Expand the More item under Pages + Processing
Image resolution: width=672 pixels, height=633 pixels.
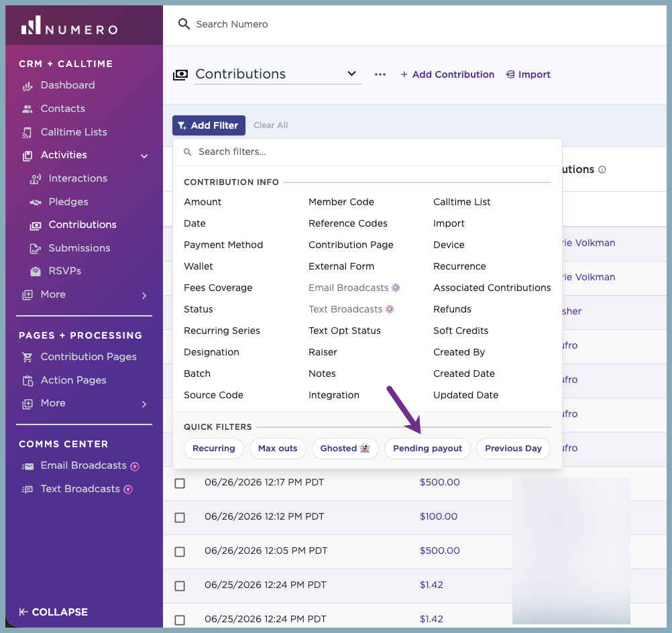pyautogui.click(x=144, y=404)
